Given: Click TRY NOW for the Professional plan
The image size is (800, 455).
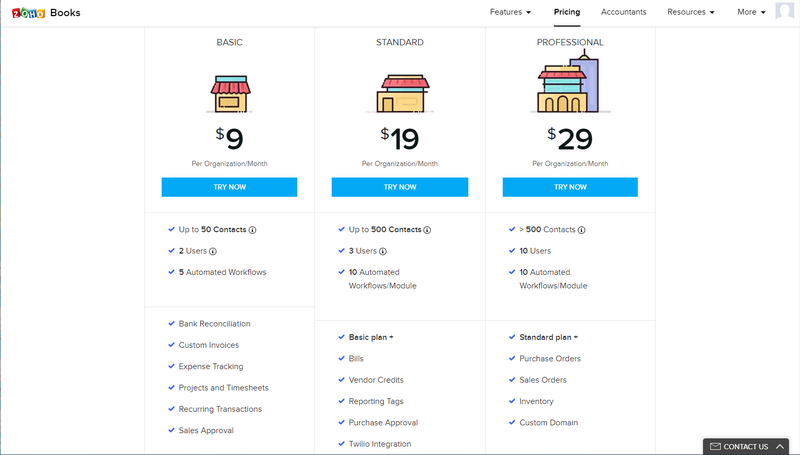Looking at the screenshot, I should [x=570, y=187].
